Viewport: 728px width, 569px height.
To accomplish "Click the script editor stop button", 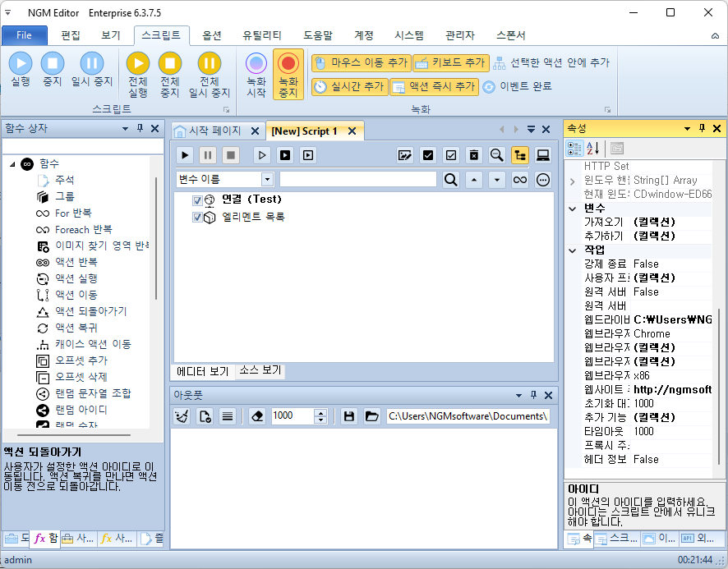I will pos(231,155).
